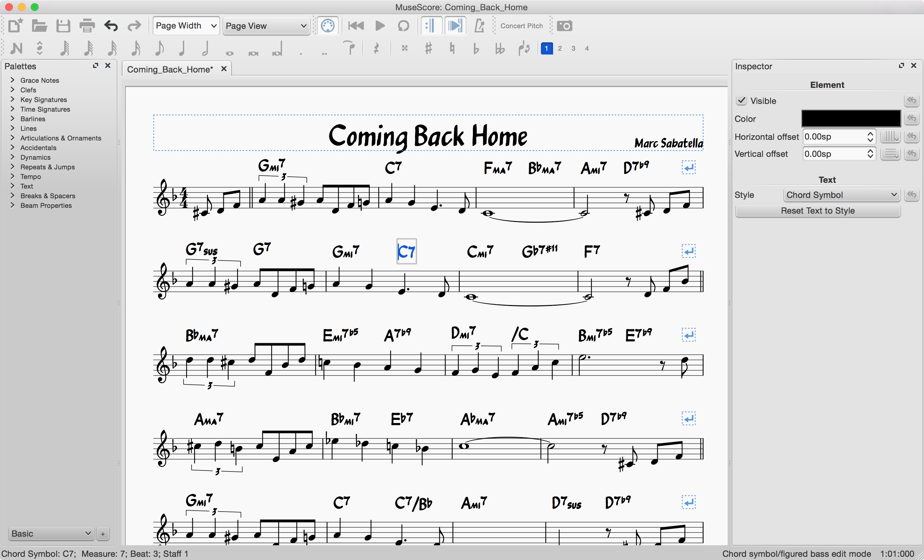Select the quarter note duration

182,48
